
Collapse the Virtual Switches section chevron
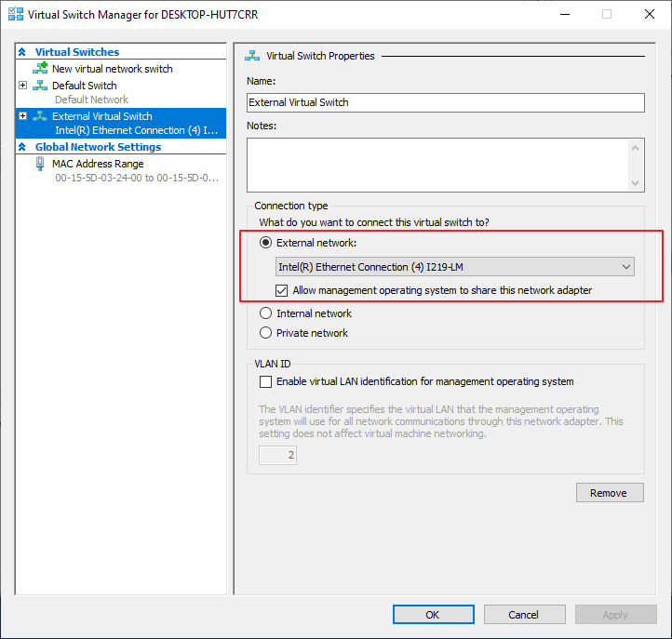[22, 52]
